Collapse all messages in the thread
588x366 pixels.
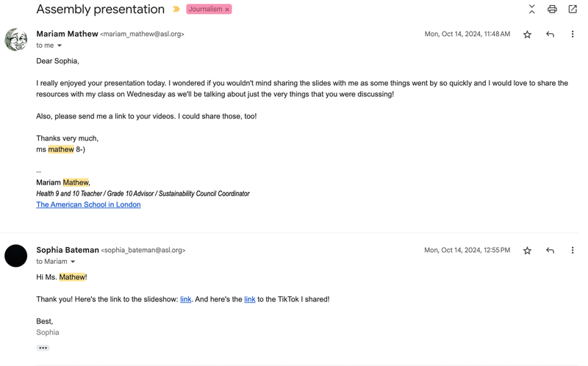[x=531, y=10]
